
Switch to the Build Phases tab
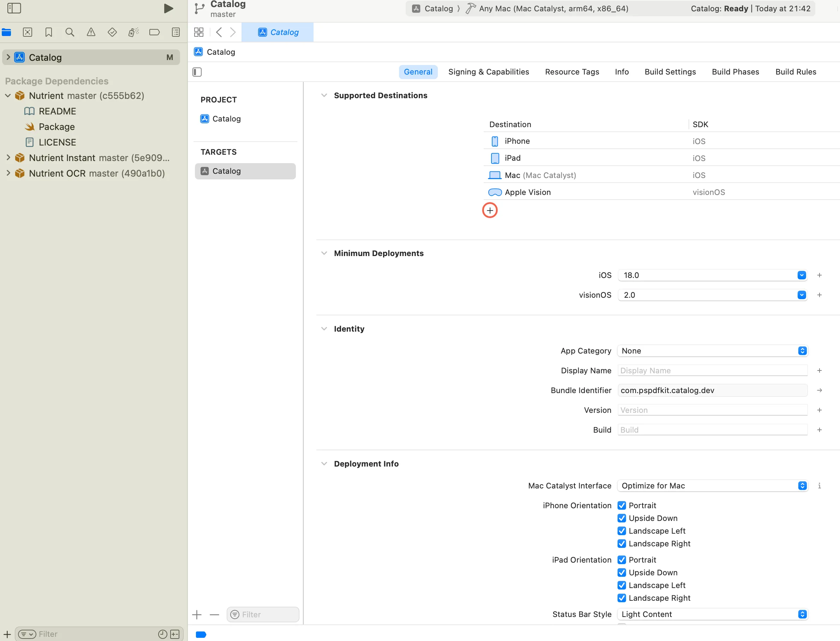click(x=735, y=72)
